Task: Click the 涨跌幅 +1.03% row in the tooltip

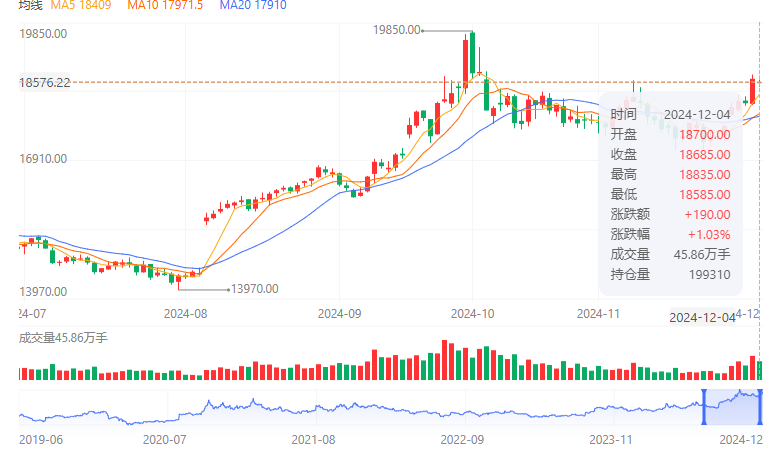Action: click(x=670, y=234)
